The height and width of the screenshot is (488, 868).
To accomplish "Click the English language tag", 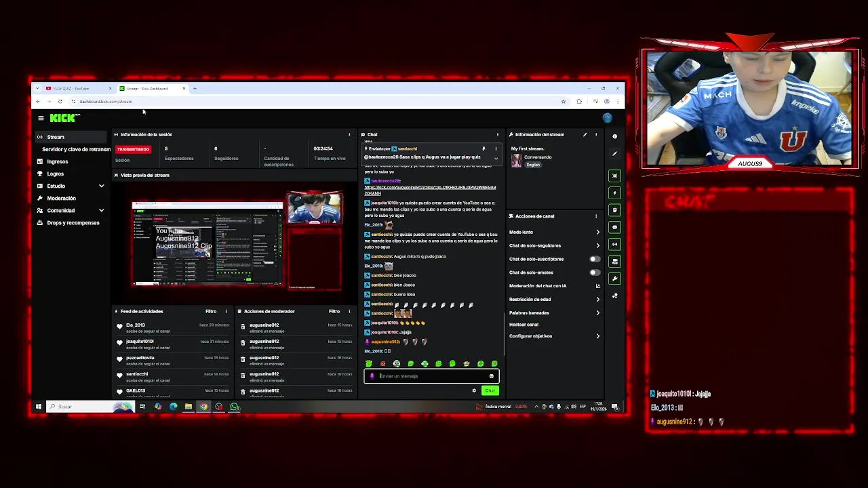I will (534, 165).
